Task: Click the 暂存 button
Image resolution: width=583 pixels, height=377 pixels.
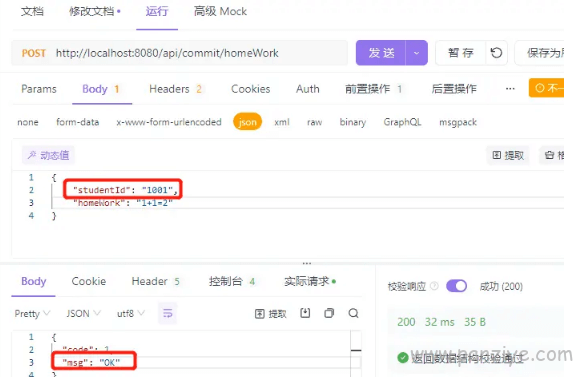Action: (461, 53)
